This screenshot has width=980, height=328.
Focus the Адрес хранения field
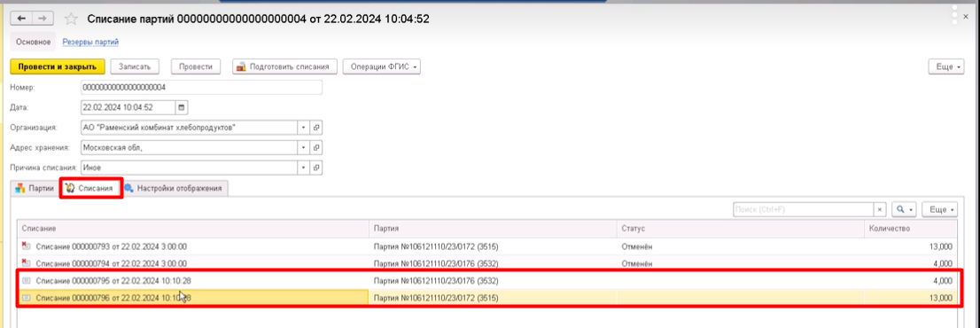coord(189,147)
